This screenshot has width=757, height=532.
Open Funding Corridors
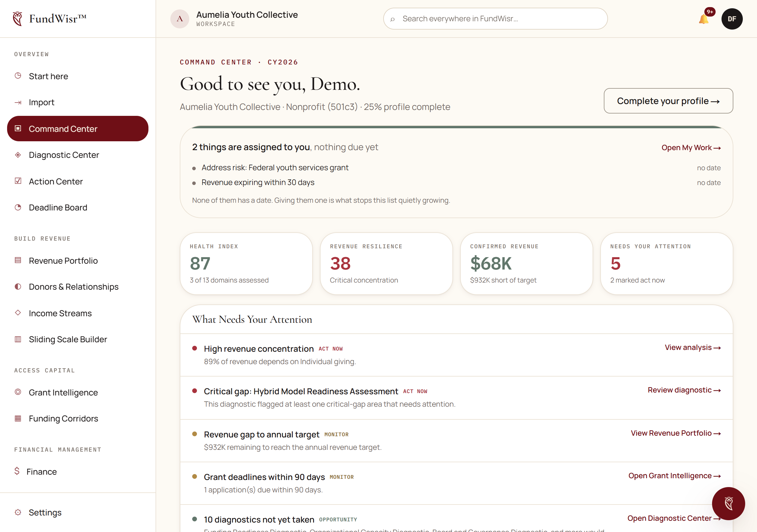pos(78,419)
